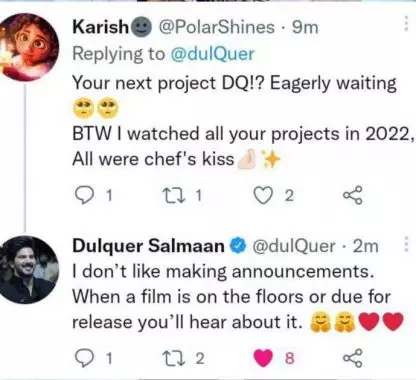Screen dimensions: 416x380
Task: Retweet Karish's tweet about next project
Action: pos(171,196)
